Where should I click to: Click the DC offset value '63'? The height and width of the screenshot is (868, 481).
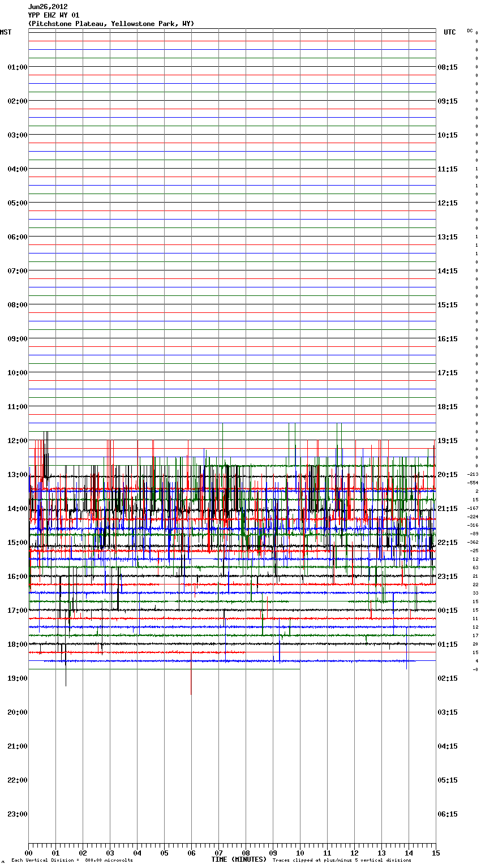tap(475, 568)
